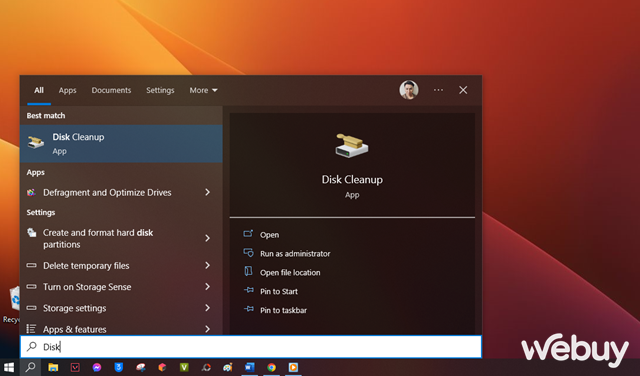Open orange media player taskbar icon
This screenshot has height=376, width=640.
pyautogui.click(x=293, y=367)
